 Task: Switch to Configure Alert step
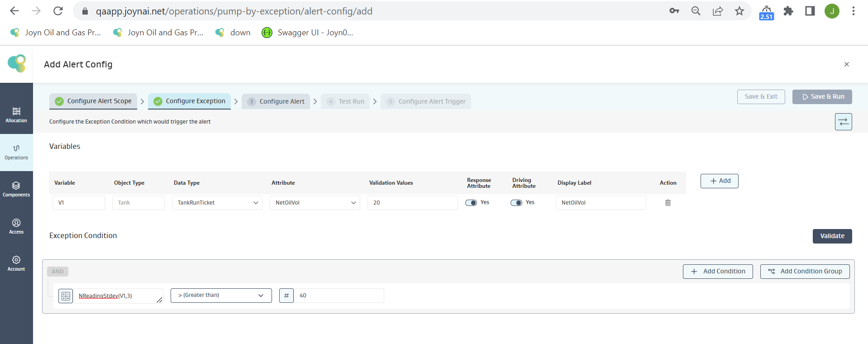click(x=276, y=101)
